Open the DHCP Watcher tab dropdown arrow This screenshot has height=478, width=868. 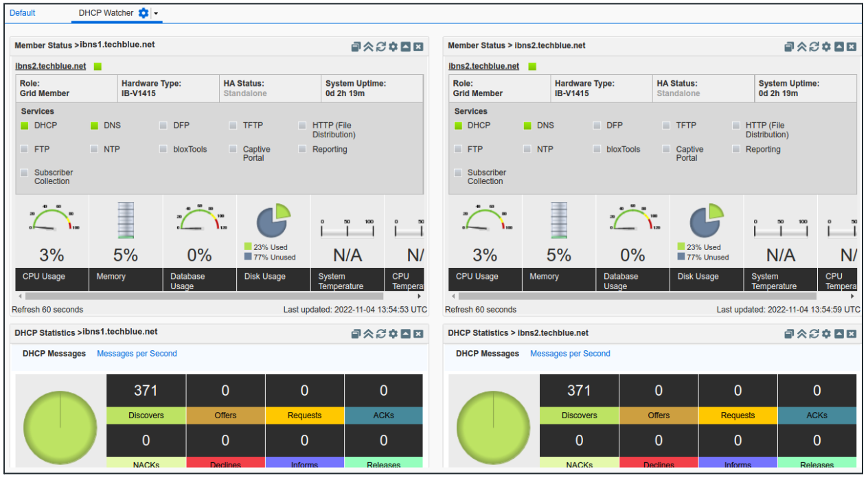pos(157,12)
